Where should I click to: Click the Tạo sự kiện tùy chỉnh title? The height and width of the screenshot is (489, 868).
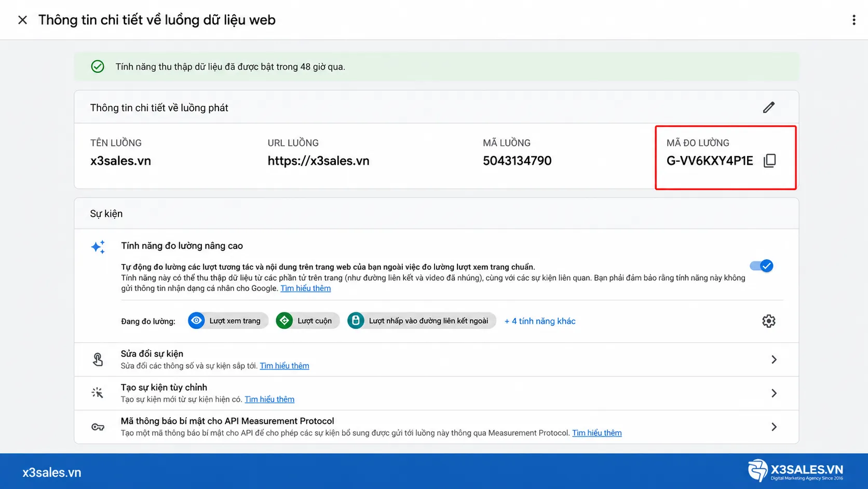[x=164, y=388]
